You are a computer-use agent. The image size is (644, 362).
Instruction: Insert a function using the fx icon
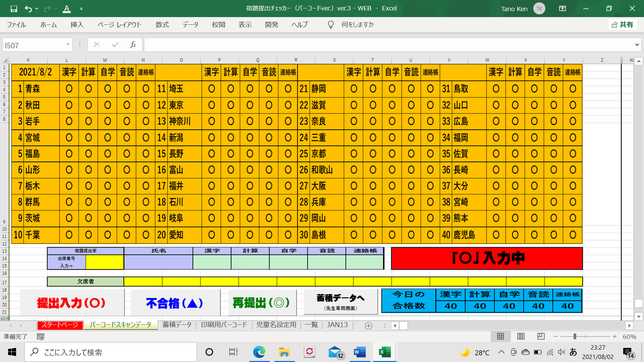point(133,45)
